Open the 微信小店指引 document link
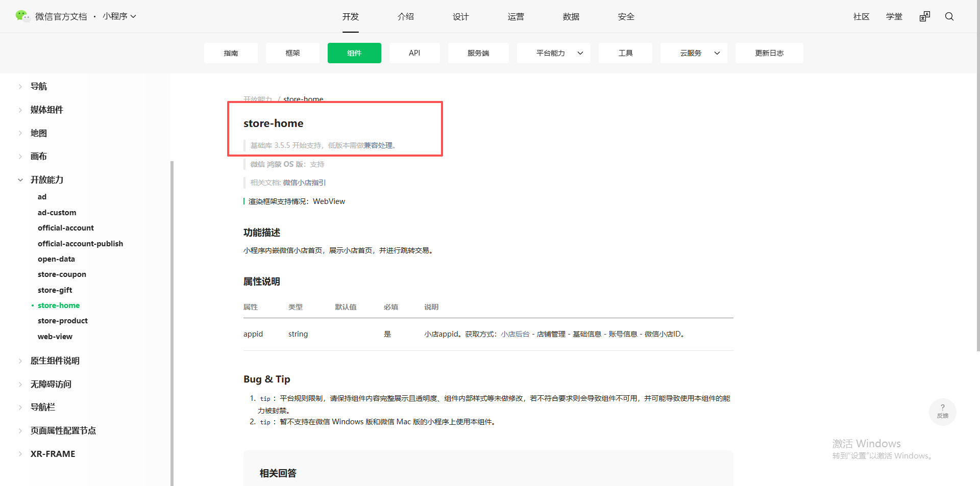Viewport: 980px width, 486px height. click(304, 183)
